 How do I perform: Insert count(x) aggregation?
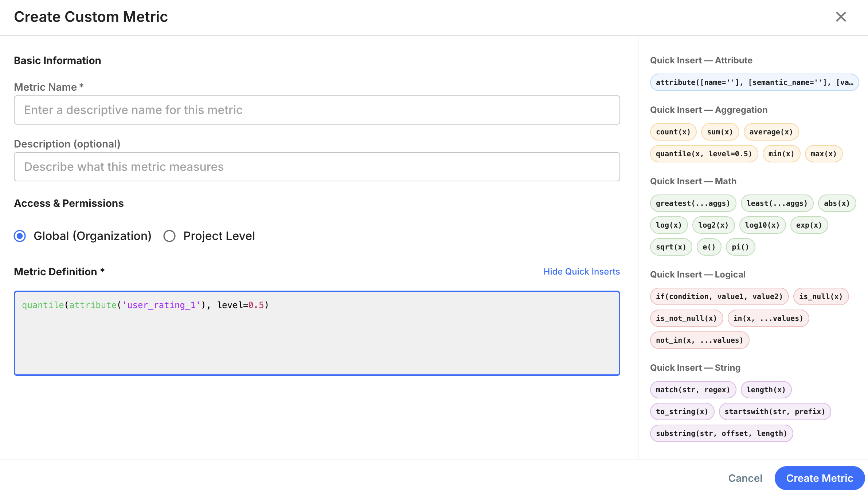pos(673,132)
